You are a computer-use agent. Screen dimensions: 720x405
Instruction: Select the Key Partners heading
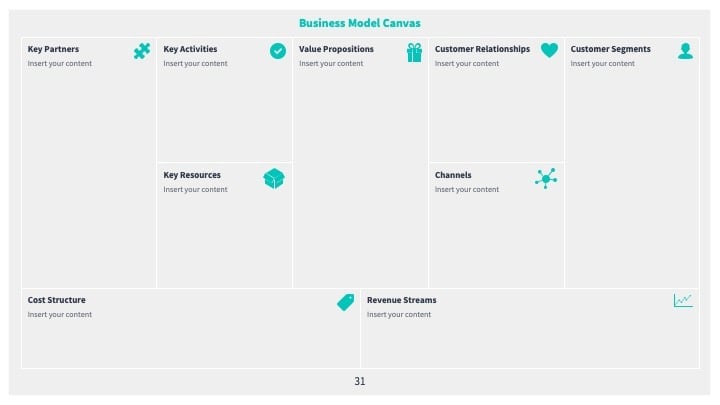point(53,49)
